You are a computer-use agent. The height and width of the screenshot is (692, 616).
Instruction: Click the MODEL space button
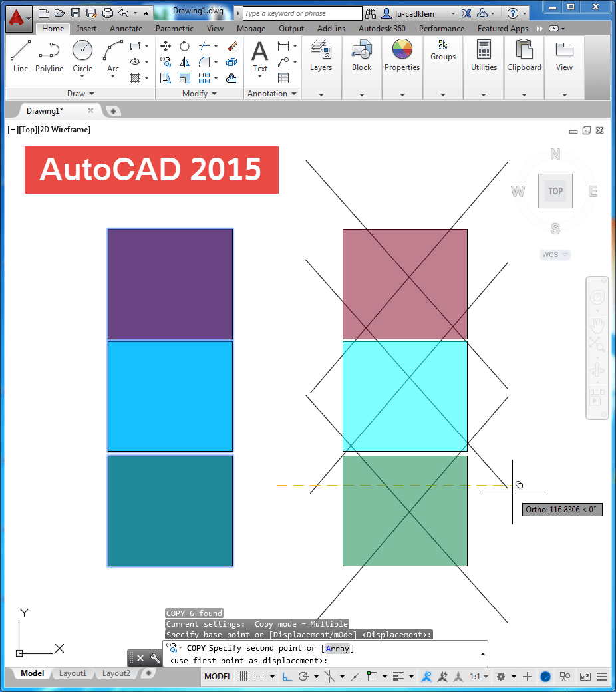coord(218,676)
